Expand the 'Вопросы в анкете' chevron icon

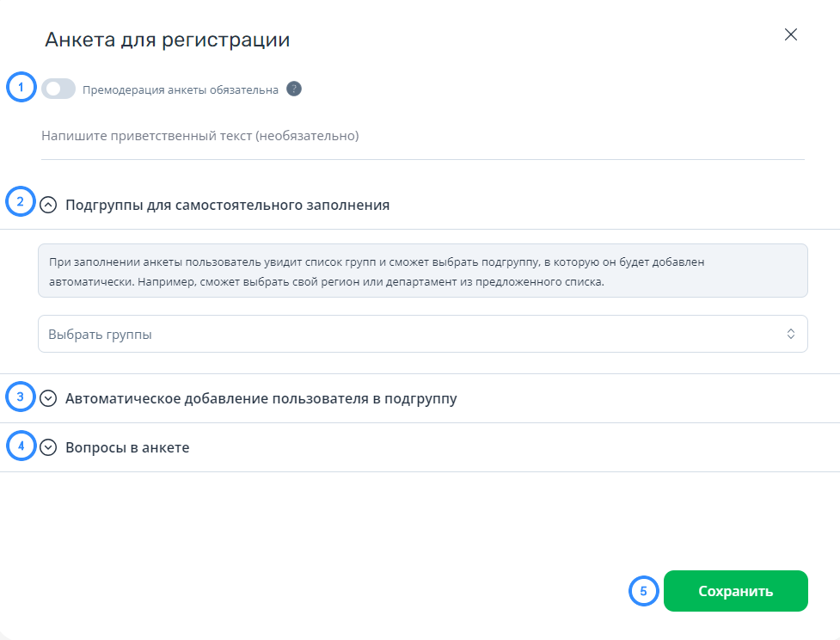48,447
